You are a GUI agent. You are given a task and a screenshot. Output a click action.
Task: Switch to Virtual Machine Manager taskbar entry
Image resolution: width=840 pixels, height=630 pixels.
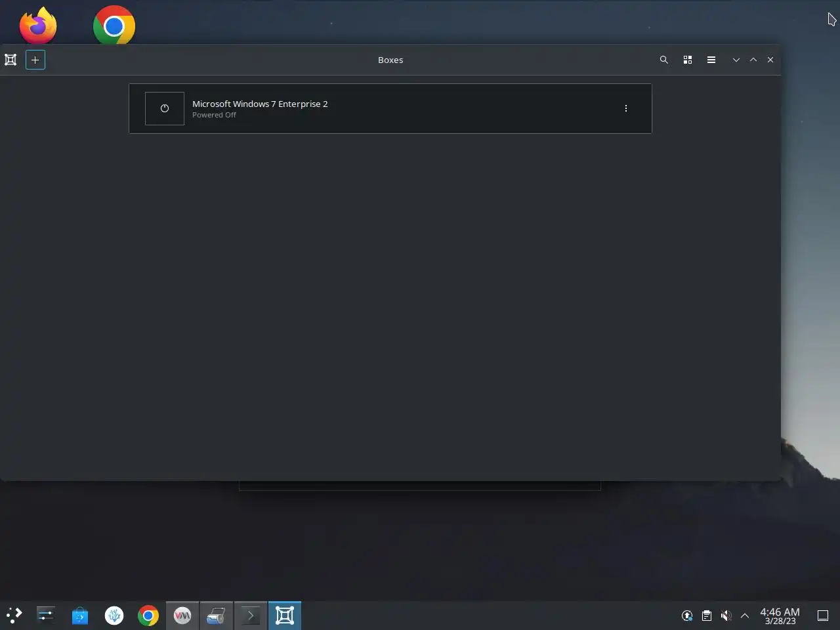tap(182, 616)
